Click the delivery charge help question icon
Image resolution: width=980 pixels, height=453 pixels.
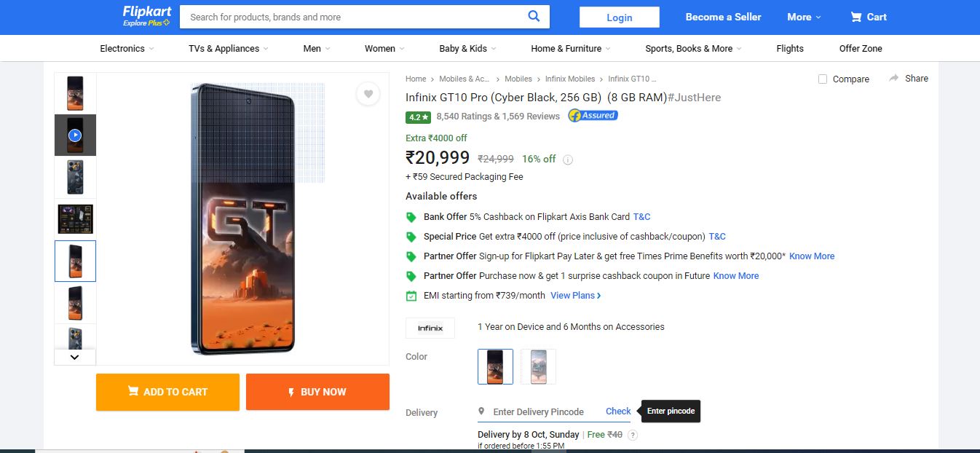[x=633, y=435]
